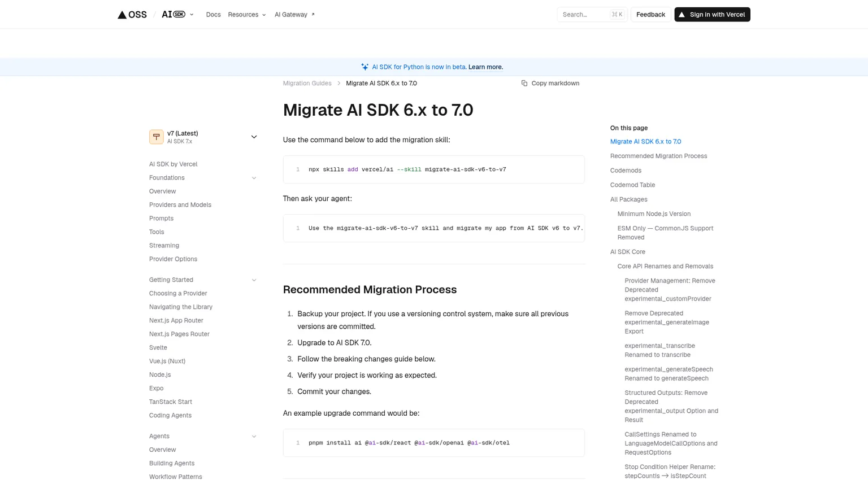Select Prompts in the sidebar

click(x=162, y=219)
